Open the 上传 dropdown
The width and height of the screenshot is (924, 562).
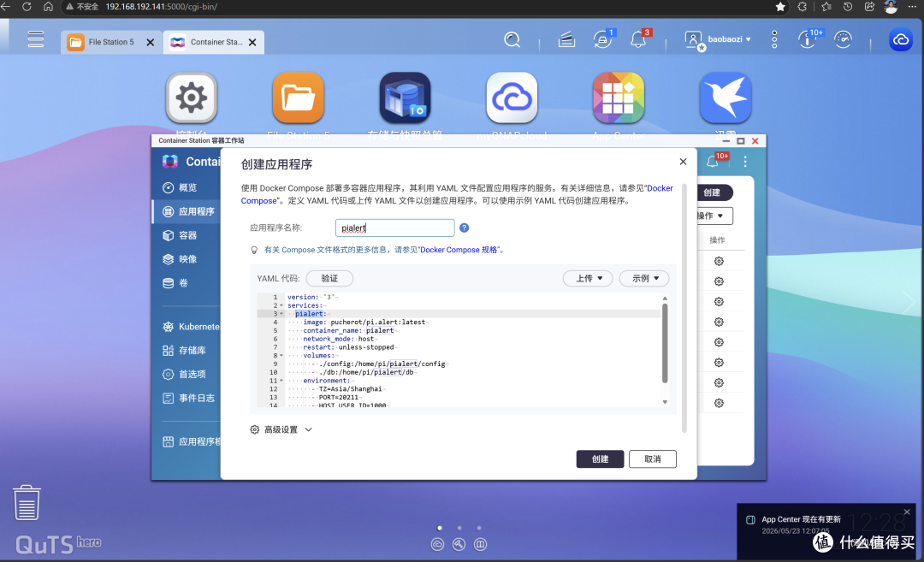pyautogui.click(x=588, y=278)
